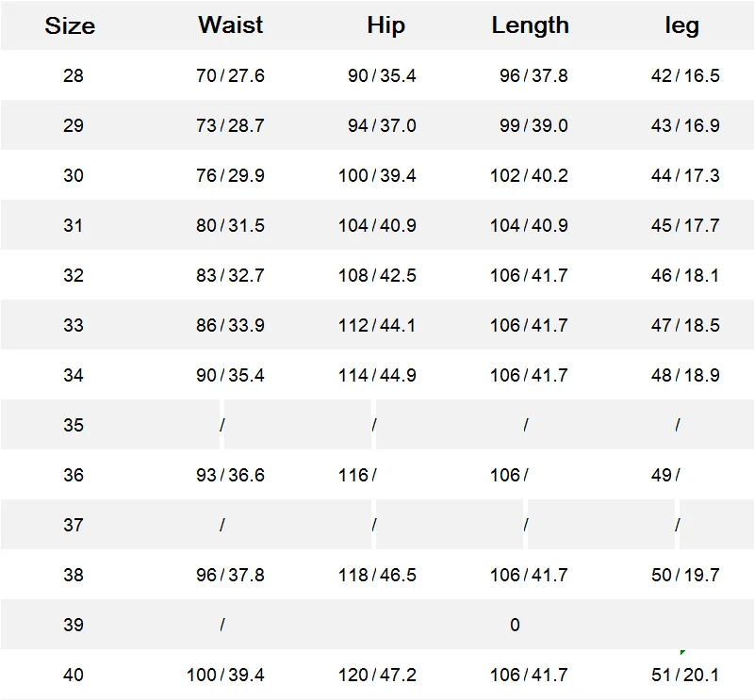Click waist value 93 / 36.6
Viewport: 754px width, 700px height.
230,475
